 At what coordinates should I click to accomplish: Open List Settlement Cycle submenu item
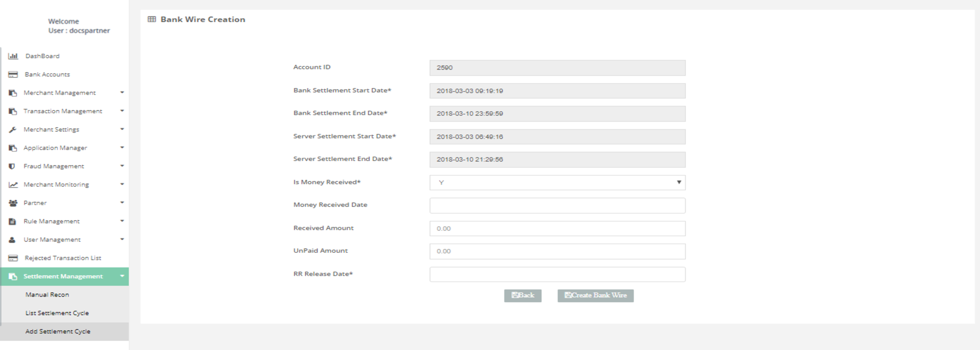(x=57, y=313)
